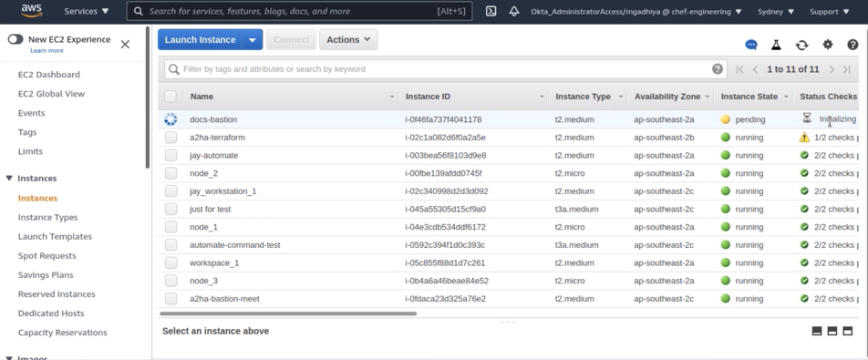Open the Support dropdown
868x360 pixels.
(830, 11)
